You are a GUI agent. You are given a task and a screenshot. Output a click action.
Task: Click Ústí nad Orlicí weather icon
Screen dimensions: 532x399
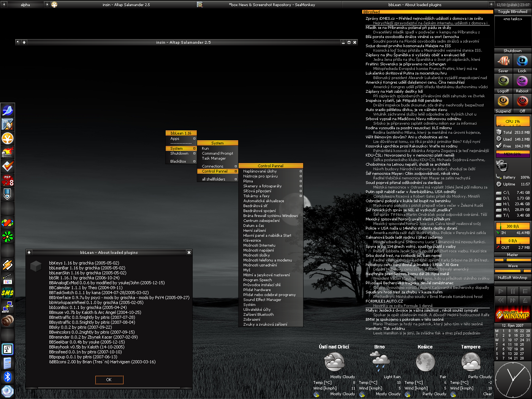[334, 362]
